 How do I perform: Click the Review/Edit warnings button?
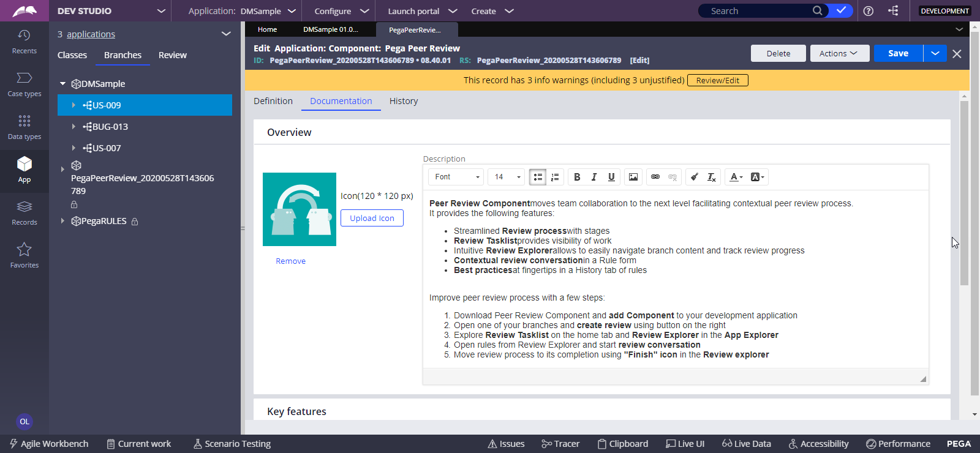718,80
